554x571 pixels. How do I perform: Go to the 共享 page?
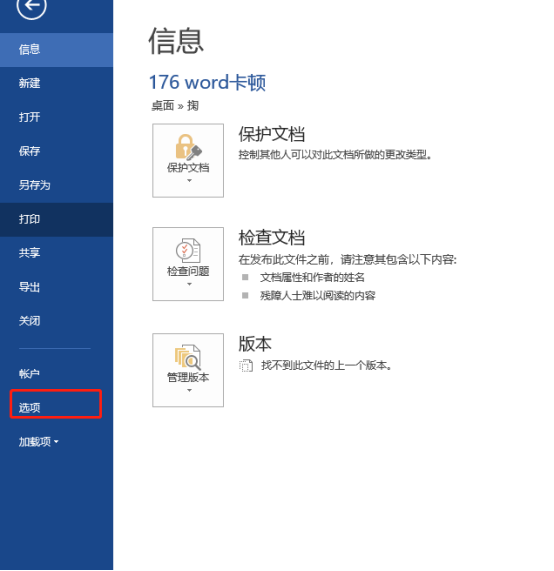56,253
